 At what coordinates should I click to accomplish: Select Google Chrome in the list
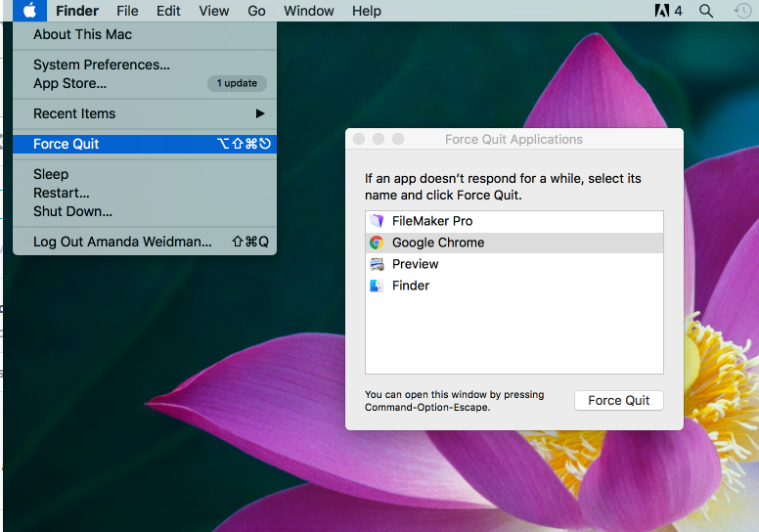[514, 243]
